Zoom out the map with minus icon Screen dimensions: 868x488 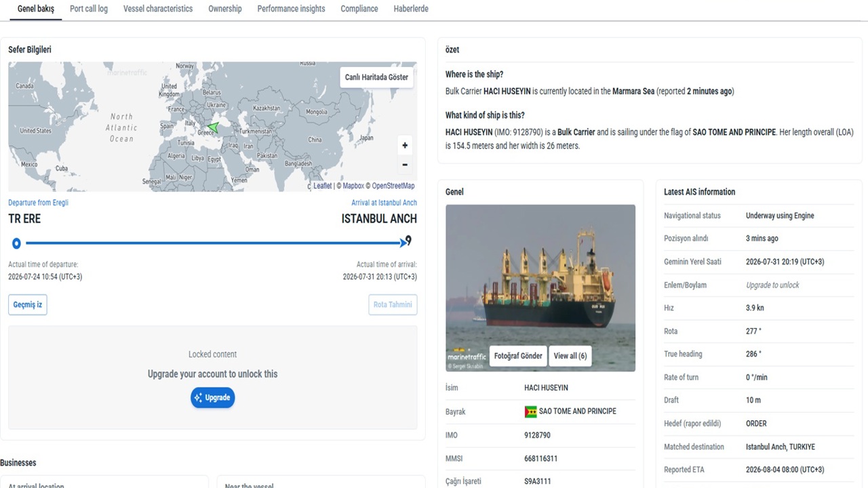405,165
